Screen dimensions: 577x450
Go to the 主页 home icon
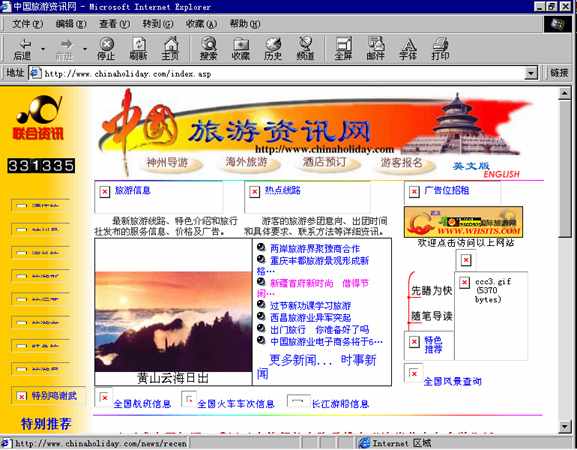pyautogui.click(x=170, y=49)
